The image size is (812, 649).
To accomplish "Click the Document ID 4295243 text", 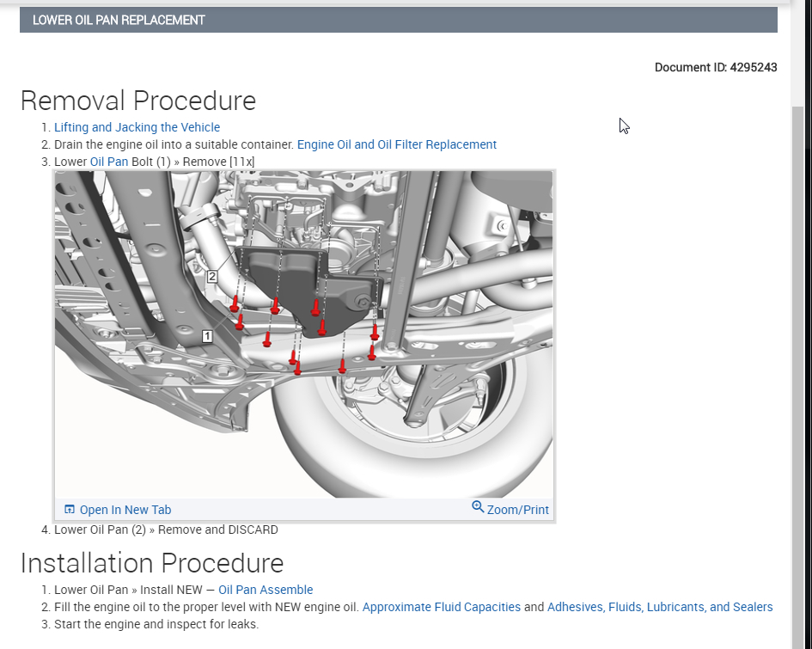I will click(716, 67).
